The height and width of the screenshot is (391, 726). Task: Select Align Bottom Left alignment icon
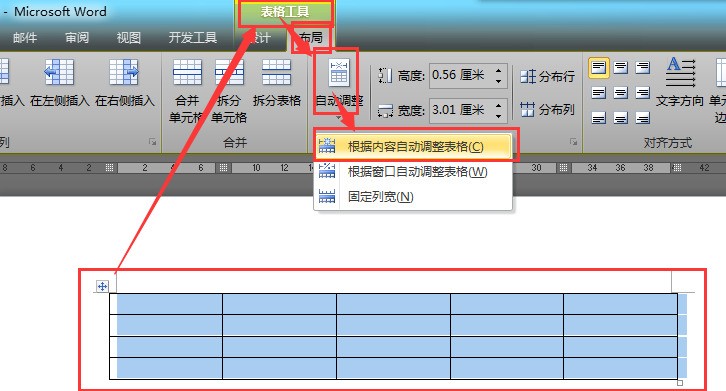click(x=599, y=118)
